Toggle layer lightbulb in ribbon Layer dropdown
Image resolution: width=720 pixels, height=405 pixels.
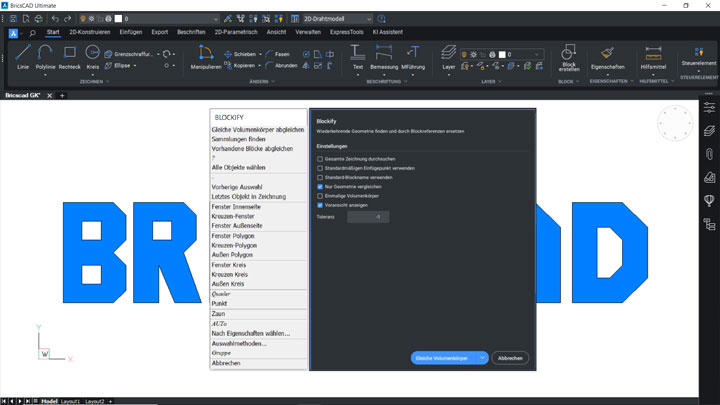click(464, 55)
